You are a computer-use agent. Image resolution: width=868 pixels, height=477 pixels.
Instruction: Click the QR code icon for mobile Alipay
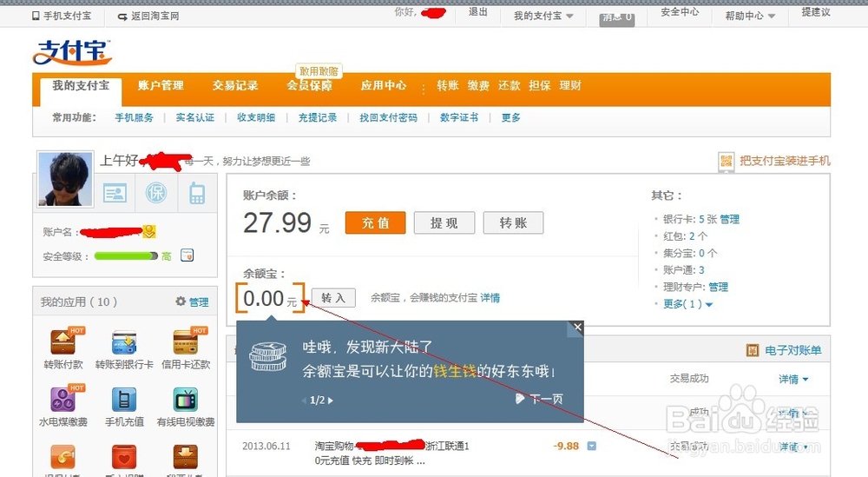727,162
